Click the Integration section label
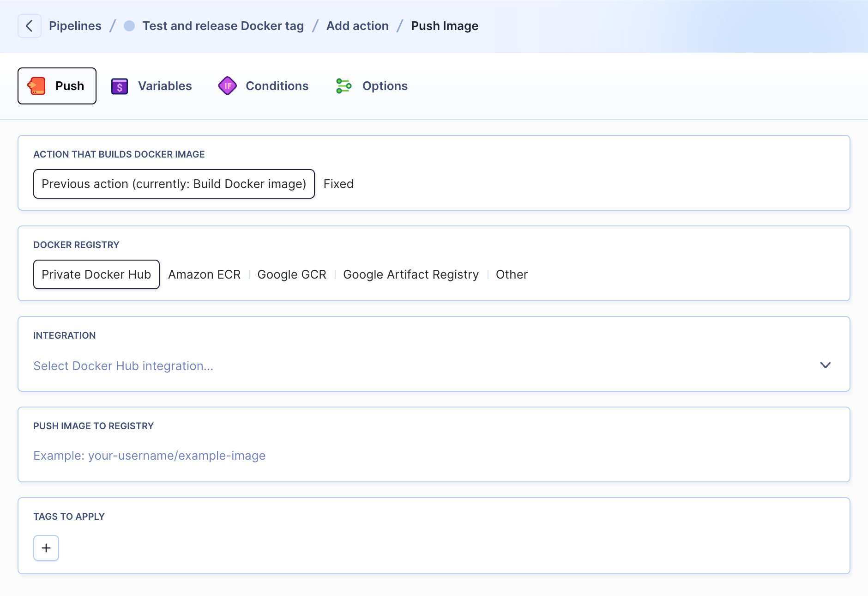Image resolution: width=868 pixels, height=596 pixels. (x=65, y=335)
